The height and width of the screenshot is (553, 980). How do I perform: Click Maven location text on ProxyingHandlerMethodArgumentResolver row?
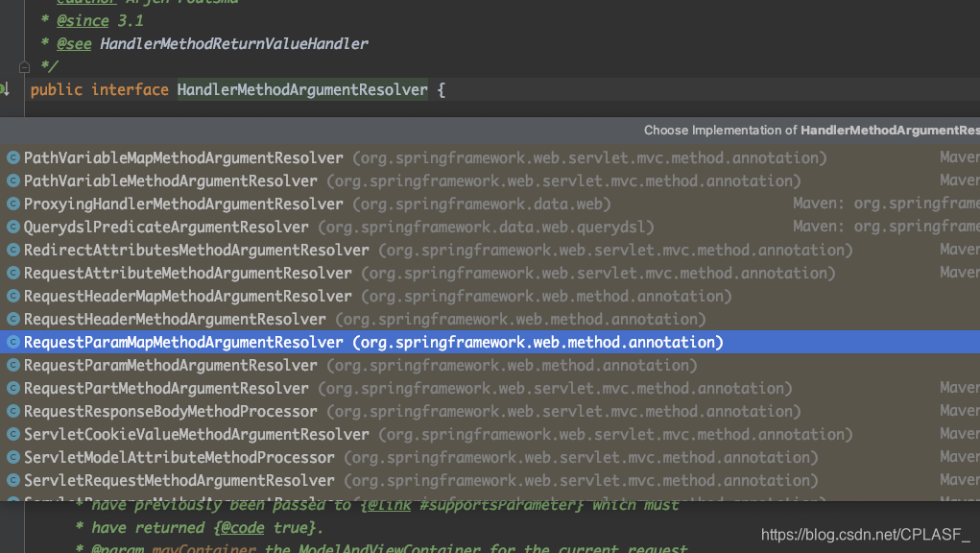point(886,204)
